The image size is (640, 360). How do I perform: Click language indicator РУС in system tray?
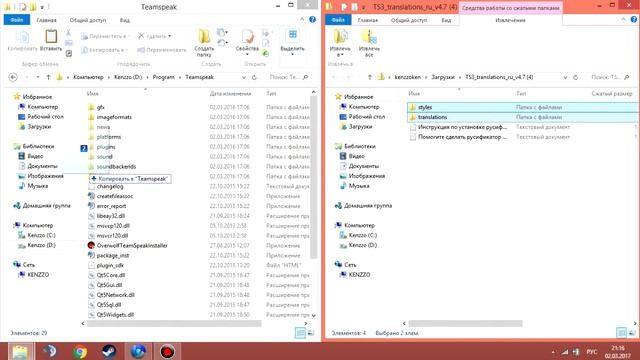(x=591, y=351)
